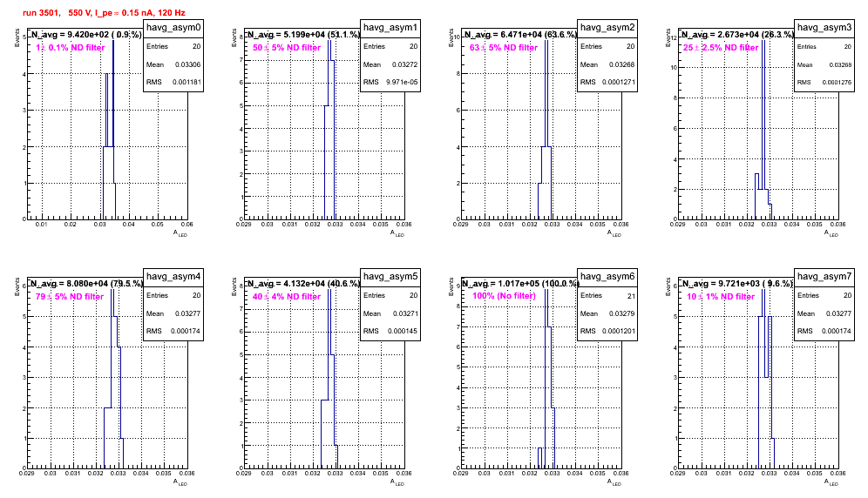Screen dimensions: 868x498
Task: Select the havg_asym2 stats box title
Action: coord(607,27)
